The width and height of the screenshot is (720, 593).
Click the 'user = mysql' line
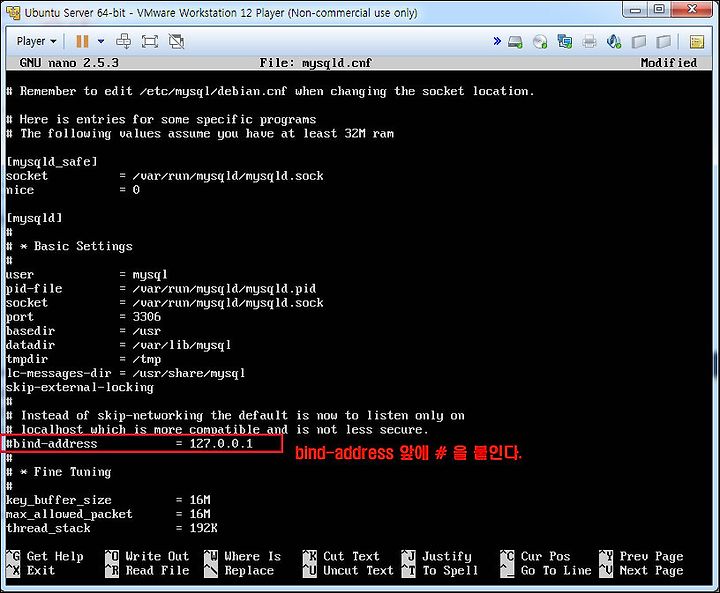[87, 275]
